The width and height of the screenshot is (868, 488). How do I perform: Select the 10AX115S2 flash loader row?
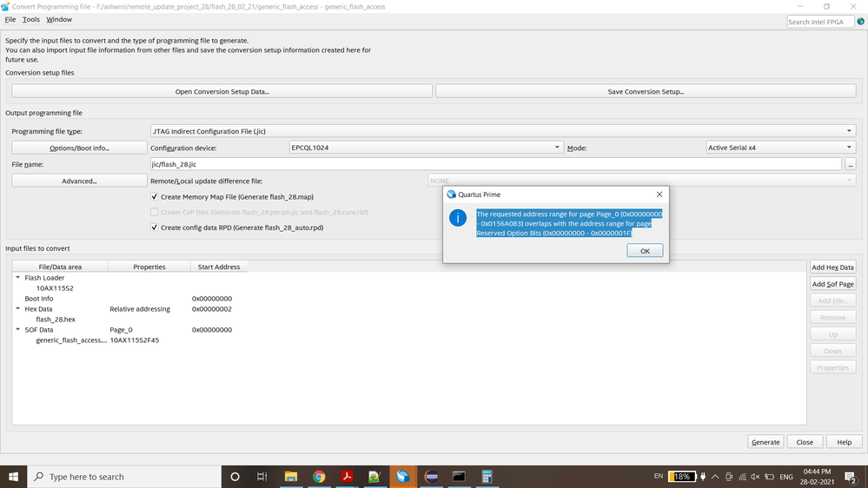pyautogui.click(x=55, y=288)
